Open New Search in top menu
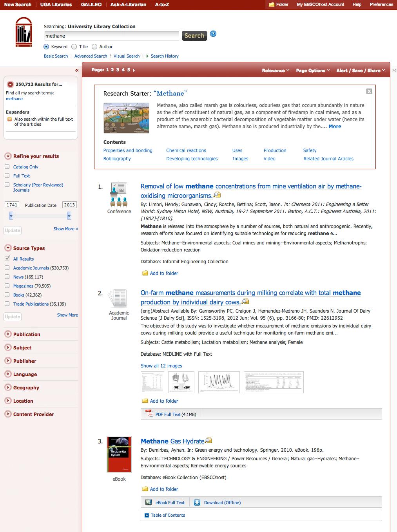The image size is (397, 532). click(18, 5)
